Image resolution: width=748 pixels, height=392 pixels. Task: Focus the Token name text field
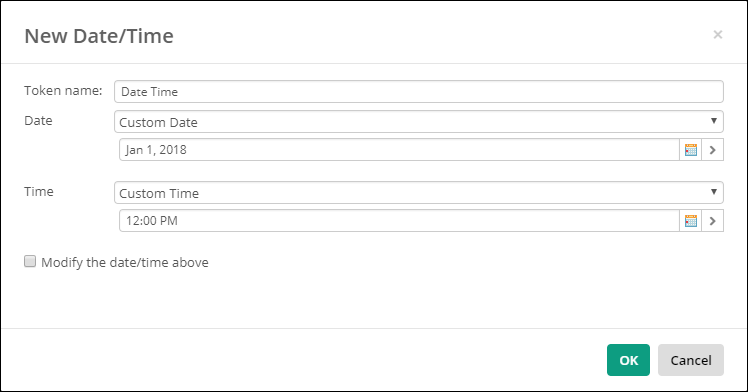pos(419,92)
